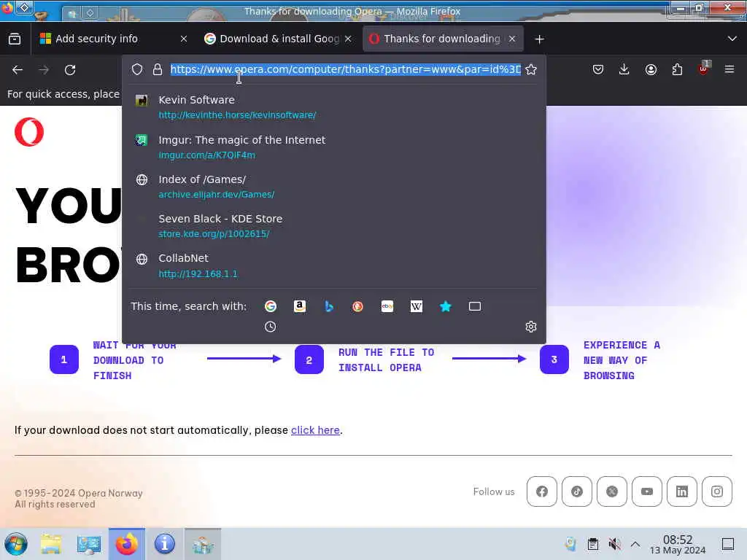Search open Tabs via tab icon
The height and width of the screenshot is (560, 747).
(x=474, y=306)
